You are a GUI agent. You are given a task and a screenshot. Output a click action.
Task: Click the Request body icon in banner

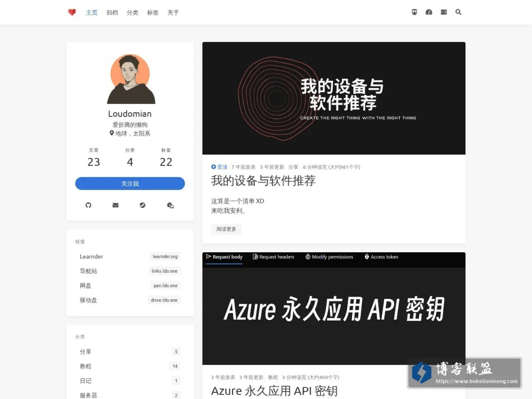208,257
